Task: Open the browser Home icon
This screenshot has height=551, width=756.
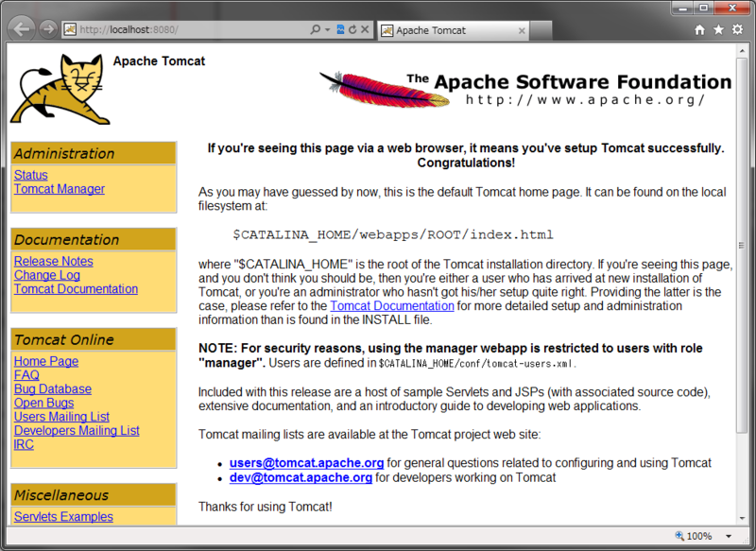Action: [699, 30]
